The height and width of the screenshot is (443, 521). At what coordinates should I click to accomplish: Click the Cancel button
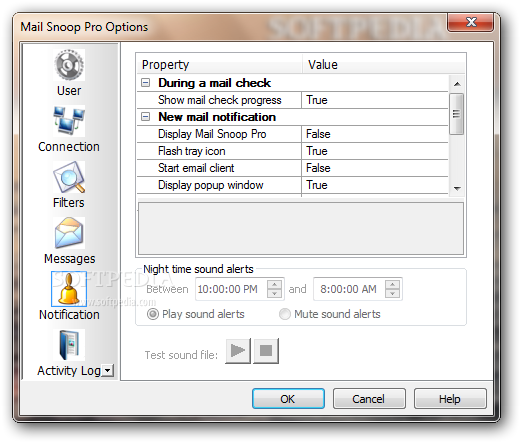[x=369, y=399]
